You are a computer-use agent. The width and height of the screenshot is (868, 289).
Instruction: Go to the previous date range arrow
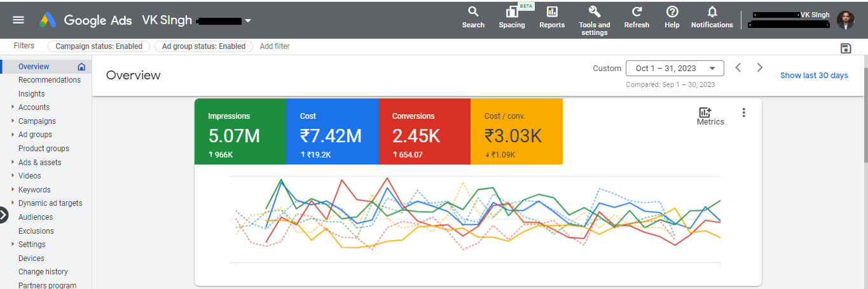[738, 68]
